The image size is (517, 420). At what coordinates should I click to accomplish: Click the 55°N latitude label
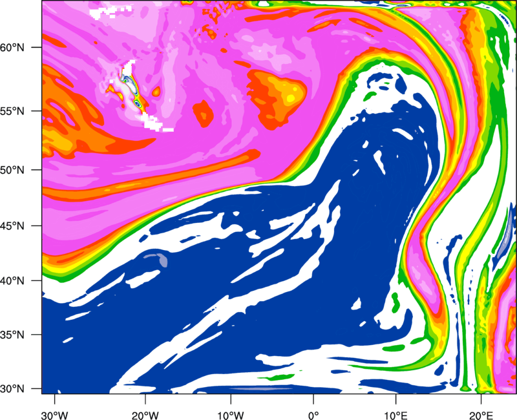click(12, 111)
